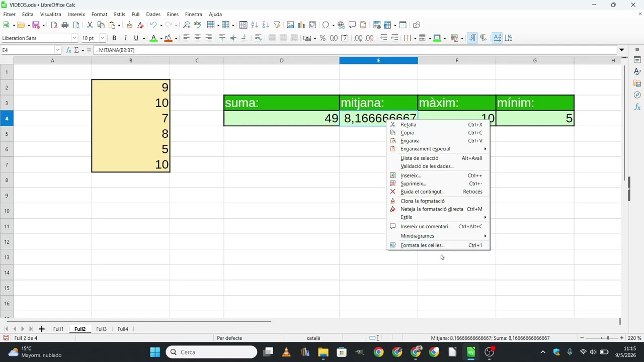Open borders dropdown arrow
This screenshot has height=362, width=644.
pos(416,38)
